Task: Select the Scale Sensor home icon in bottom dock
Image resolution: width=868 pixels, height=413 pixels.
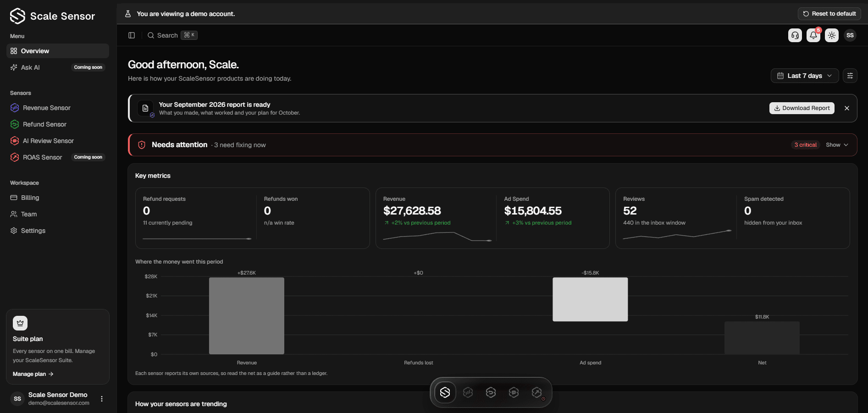Action: (445, 392)
